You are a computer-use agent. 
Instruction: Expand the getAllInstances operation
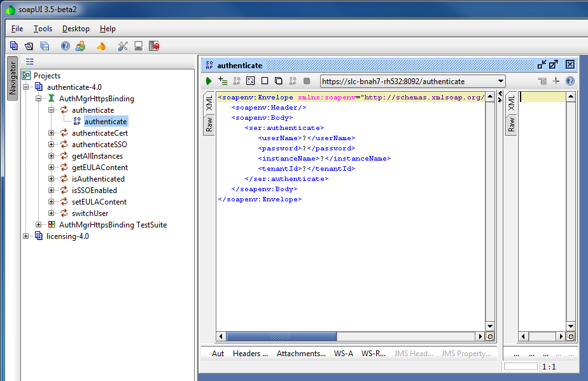click(x=52, y=156)
